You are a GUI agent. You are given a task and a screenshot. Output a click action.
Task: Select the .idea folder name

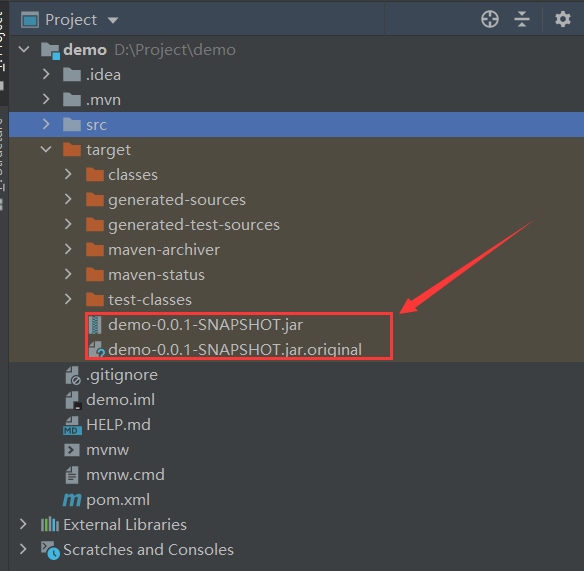tap(103, 74)
